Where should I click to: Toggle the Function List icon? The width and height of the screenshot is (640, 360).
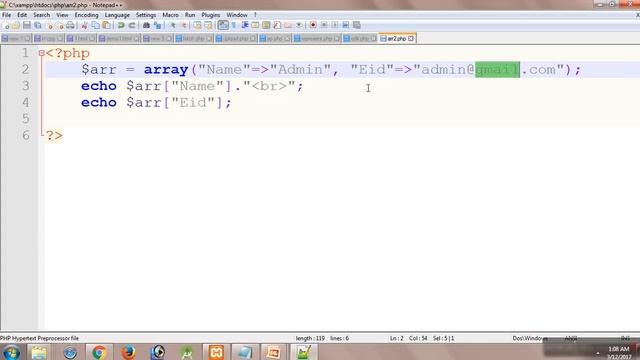click(x=277, y=25)
